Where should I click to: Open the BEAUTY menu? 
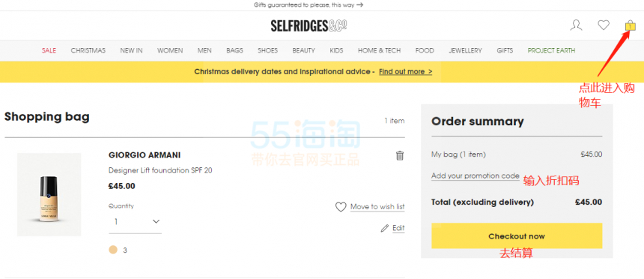click(303, 50)
